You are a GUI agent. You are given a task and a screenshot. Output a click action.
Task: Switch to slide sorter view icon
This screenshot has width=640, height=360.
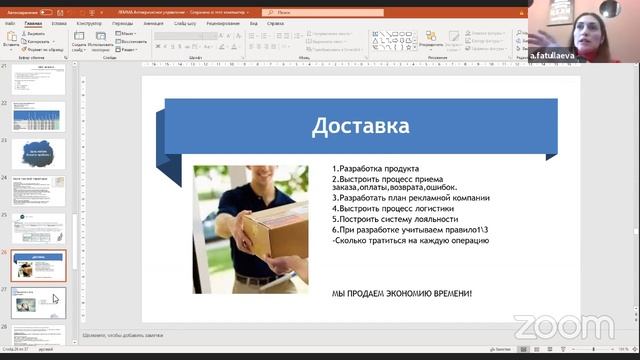click(537, 349)
